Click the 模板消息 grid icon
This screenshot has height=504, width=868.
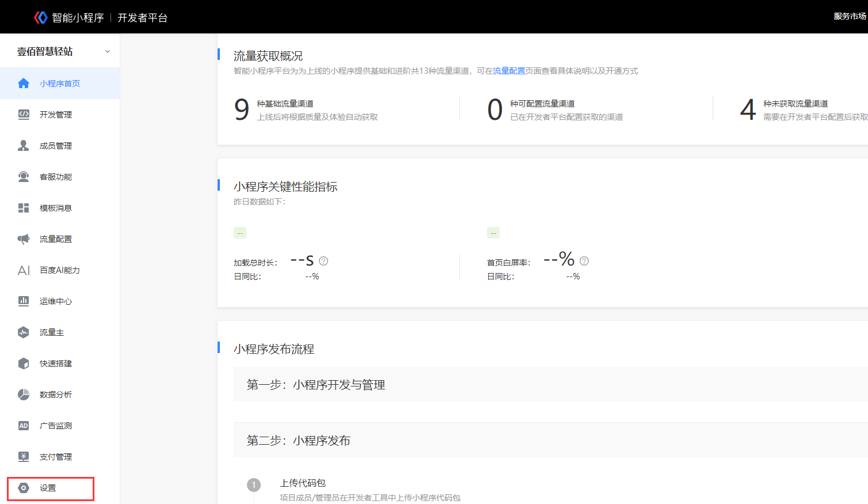24,208
